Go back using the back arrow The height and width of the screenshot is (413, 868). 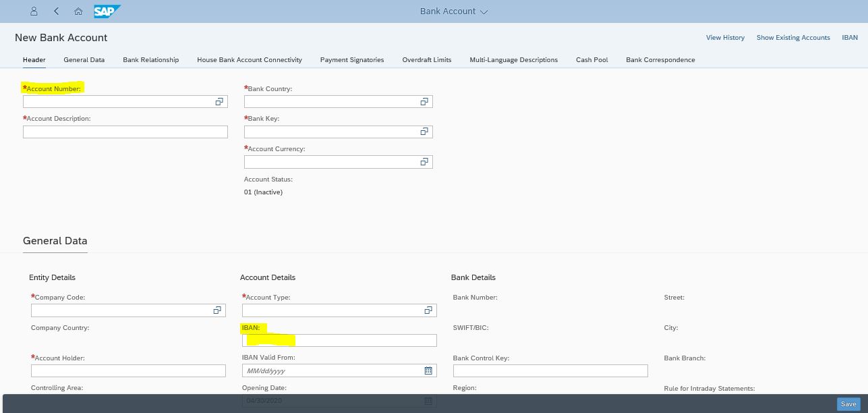point(56,11)
